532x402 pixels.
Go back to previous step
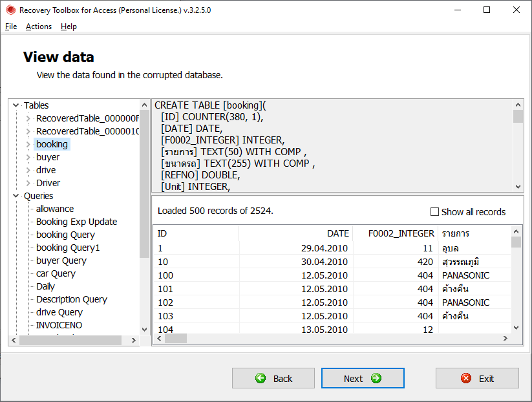(x=273, y=378)
